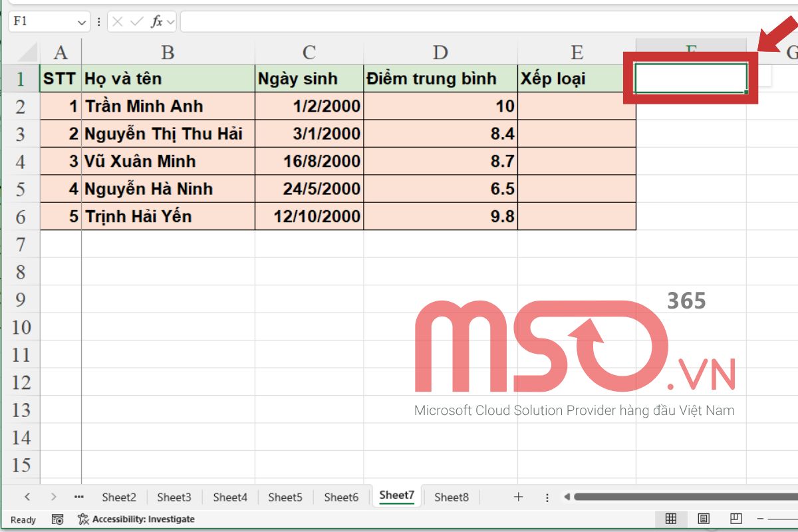
Task: Switch to the Sheet2 tab
Action: pos(119,497)
